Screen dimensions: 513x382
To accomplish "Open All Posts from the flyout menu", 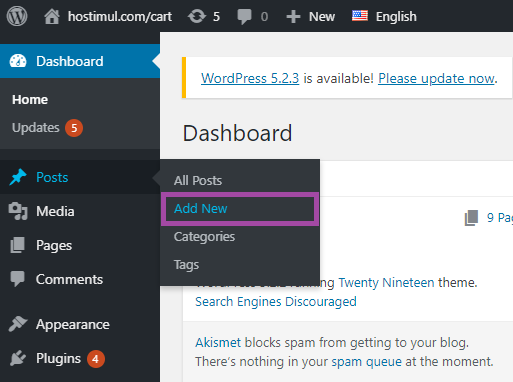I will (x=198, y=181).
